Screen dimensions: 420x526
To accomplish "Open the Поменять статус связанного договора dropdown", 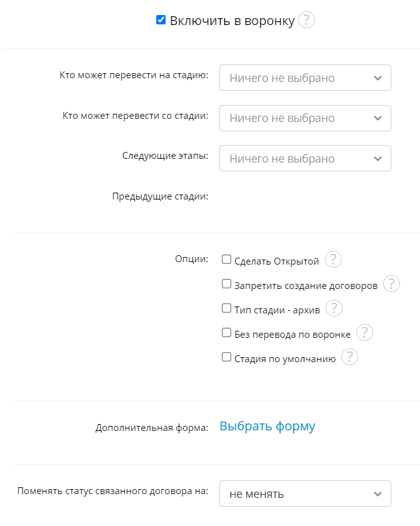I will 305,493.
